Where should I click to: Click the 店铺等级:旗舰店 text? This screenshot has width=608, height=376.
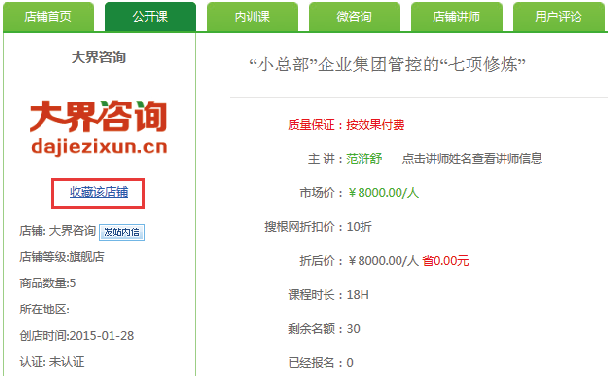(62, 257)
